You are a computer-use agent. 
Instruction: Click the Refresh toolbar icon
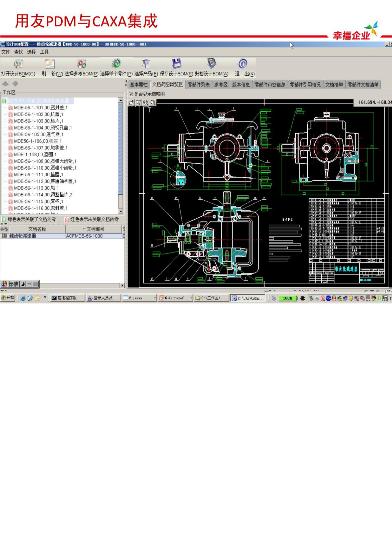(x=50, y=64)
